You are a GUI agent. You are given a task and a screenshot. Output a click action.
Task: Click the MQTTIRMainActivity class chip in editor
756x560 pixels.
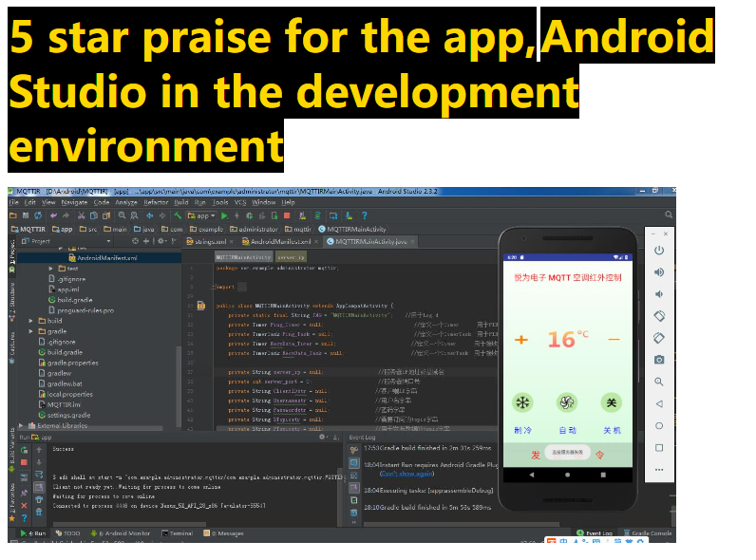(243, 257)
